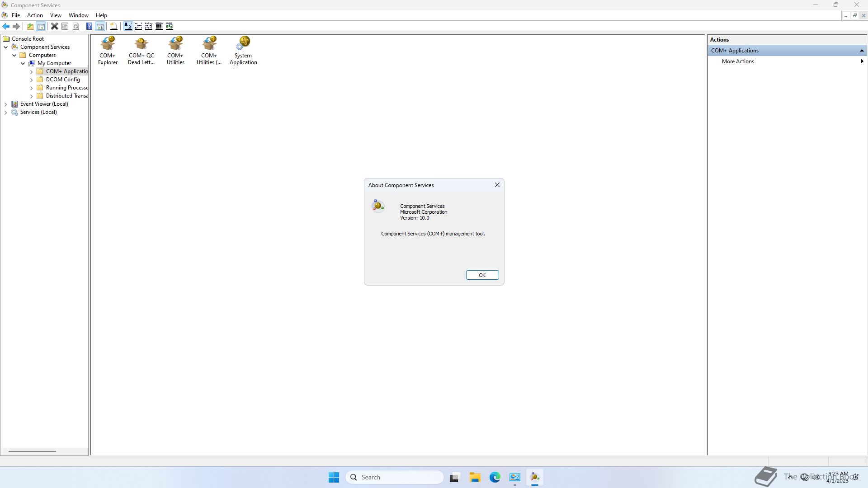The width and height of the screenshot is (868, 488).
Task: Expand the Event Viewer (Local) node
Action: [x=6, y=104]
